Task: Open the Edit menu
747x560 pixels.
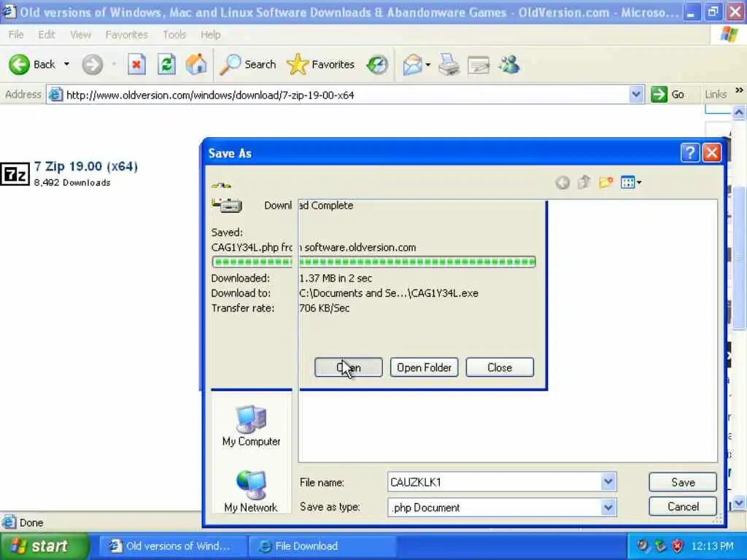Action: click(x=47, y=35)
